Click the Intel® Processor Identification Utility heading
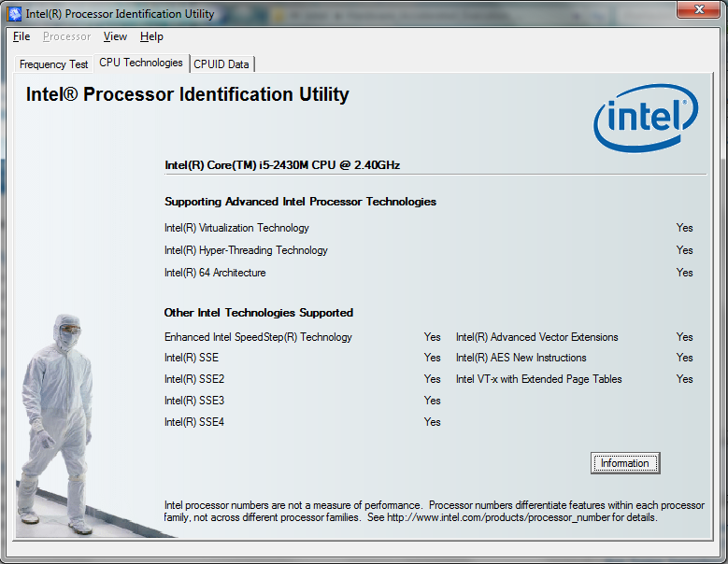The height and width of the screenshot is (564, 728). (188, 94)
